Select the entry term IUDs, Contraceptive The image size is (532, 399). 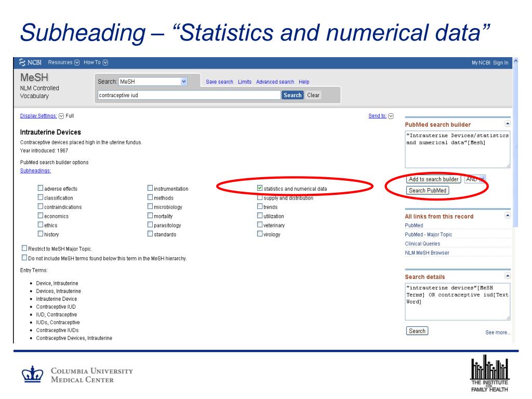tap(58, 322)
